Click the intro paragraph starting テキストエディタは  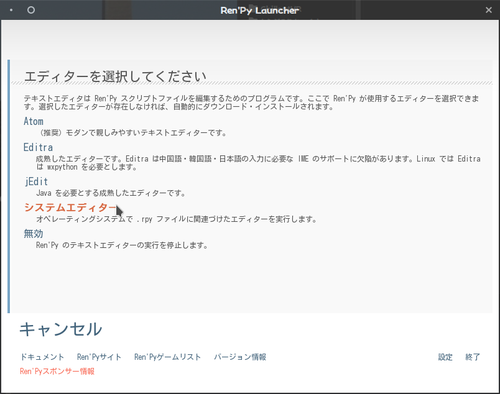(251, 102)
